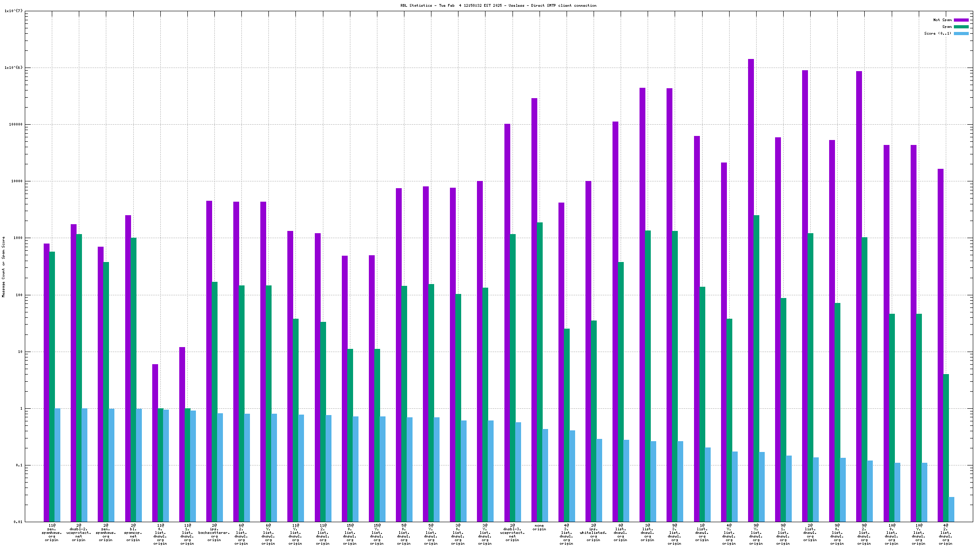This screenshot has height=551, width=980.
Task: Click the RBL Statistics chart title
Action: point(498,5)
